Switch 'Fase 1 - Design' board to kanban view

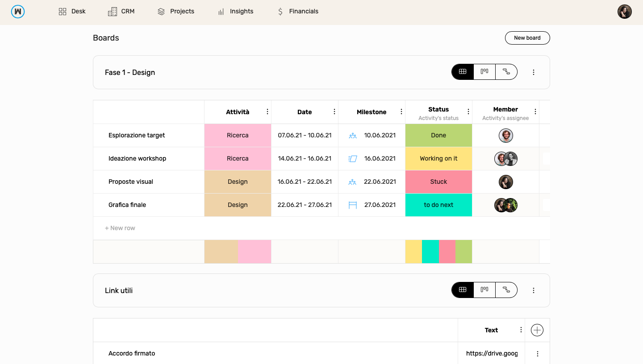point(484,71)
